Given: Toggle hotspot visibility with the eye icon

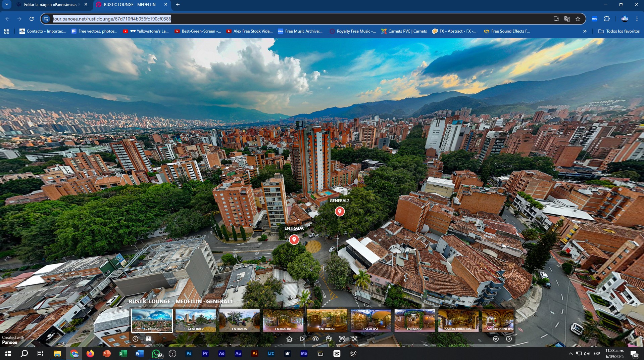Looking at the screenshot, I should [315, 339].
